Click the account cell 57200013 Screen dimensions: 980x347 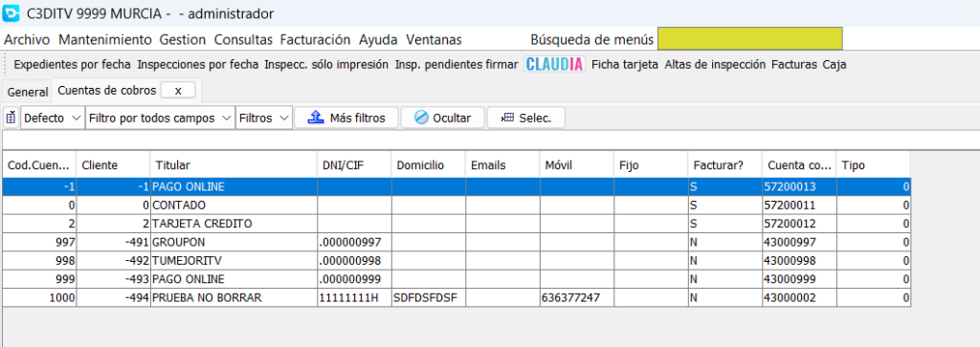799,186
